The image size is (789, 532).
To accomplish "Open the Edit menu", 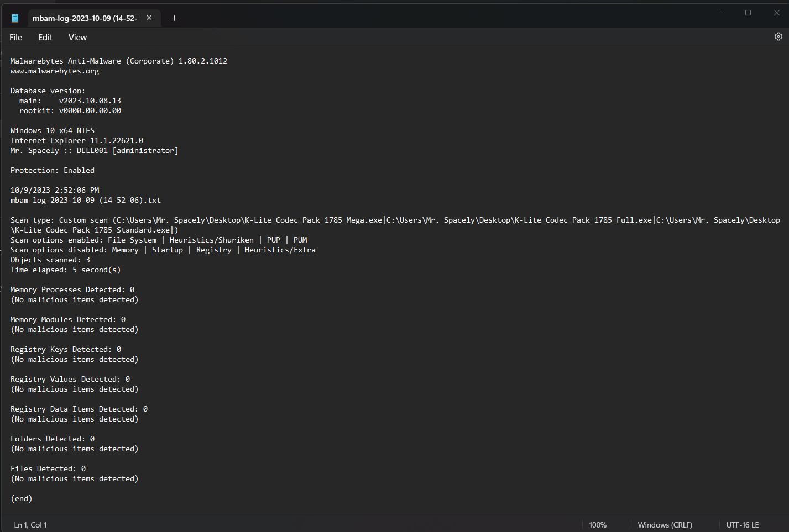I will pos(45,37).
